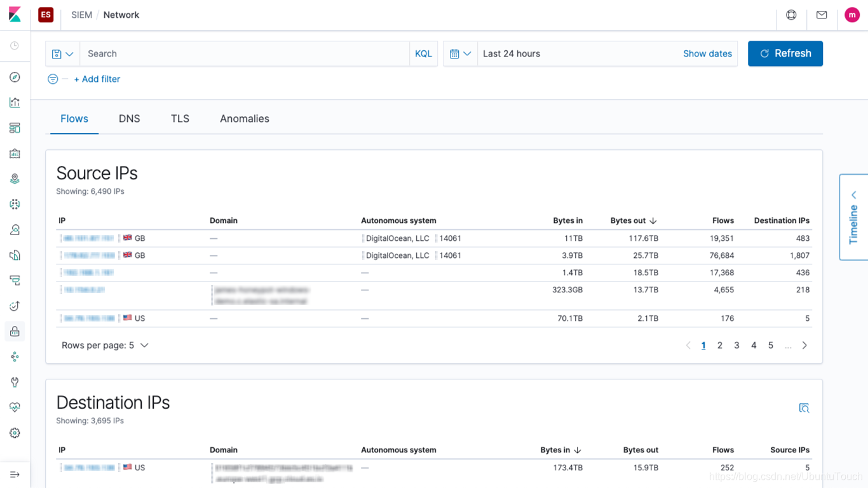Open the saved query dropdown
The height and width of the screenshot is (488, 868).
(62, 54)
